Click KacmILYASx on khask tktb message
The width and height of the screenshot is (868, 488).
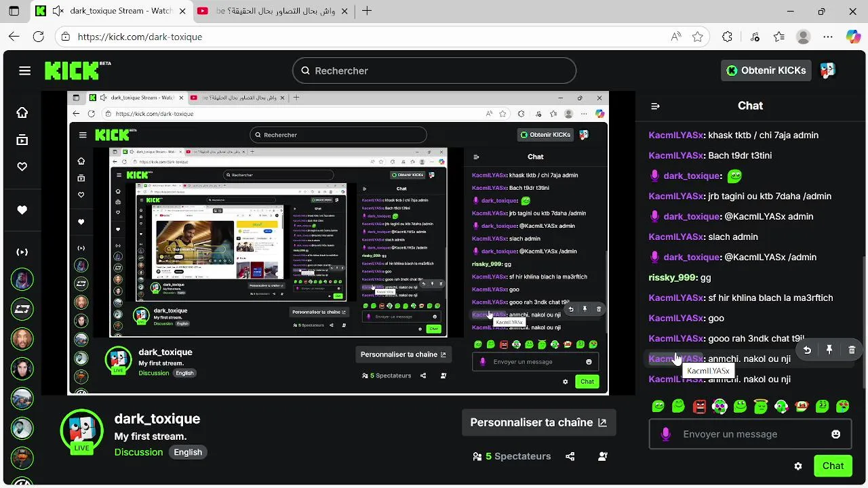pos(676,135)
